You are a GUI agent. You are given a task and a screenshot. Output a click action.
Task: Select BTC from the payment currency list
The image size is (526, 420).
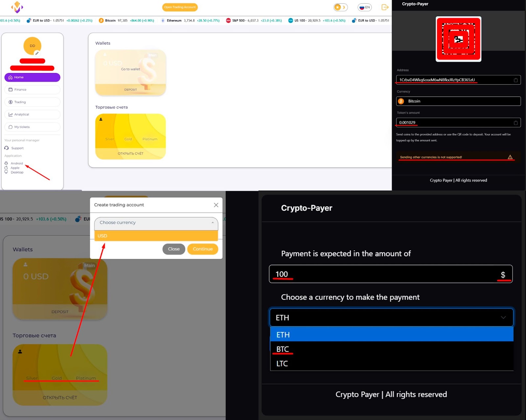pos(392,349)
